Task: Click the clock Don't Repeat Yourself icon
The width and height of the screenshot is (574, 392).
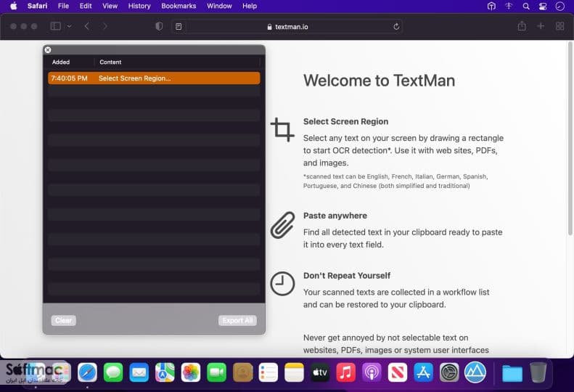Action: coord(282,284)
